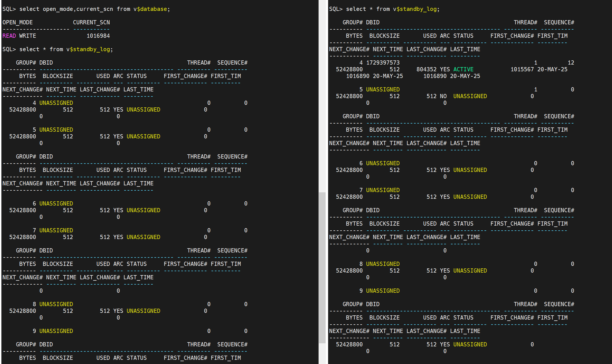Click the CURRENT_SCN column header
The height and width of the screenshot is (364, 612).
pyautogui.click(x=91, y=22)
